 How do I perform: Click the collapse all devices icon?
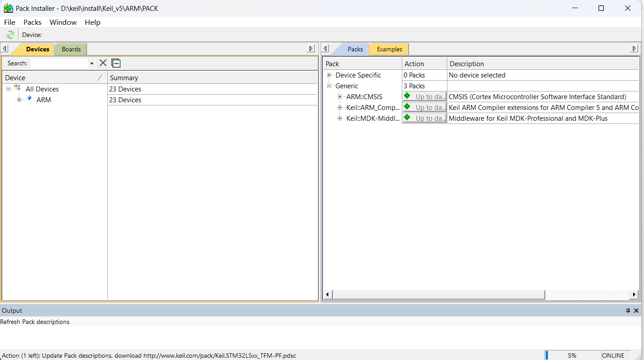pyautogui.click(x=116, y=63)
